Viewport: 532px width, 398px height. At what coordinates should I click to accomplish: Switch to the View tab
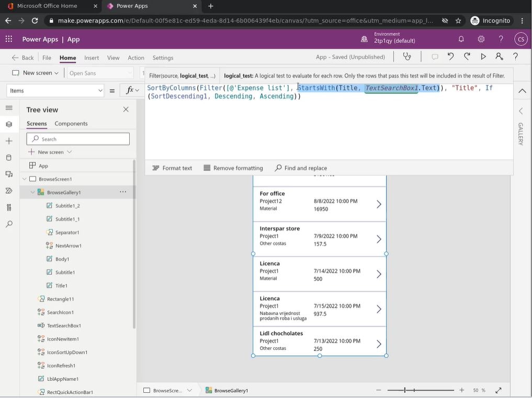point(114,58)
